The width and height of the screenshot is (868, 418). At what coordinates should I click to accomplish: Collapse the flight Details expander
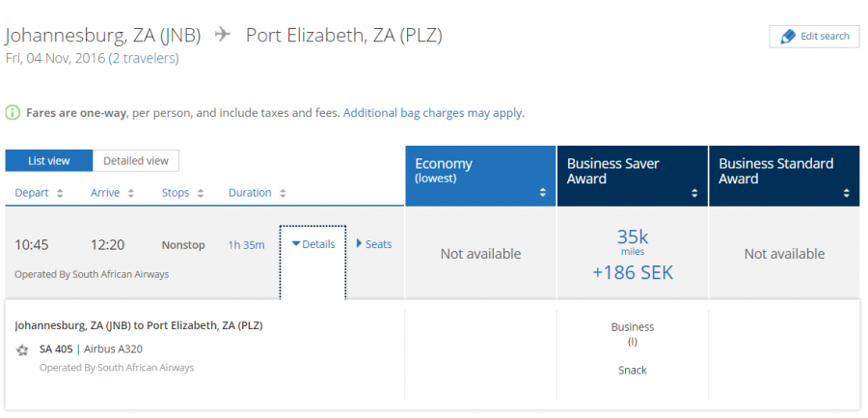312,244
